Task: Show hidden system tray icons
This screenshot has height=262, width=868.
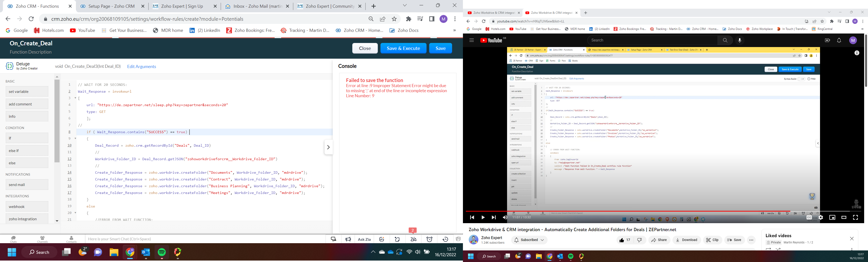Action: click(x=373, y=252)
